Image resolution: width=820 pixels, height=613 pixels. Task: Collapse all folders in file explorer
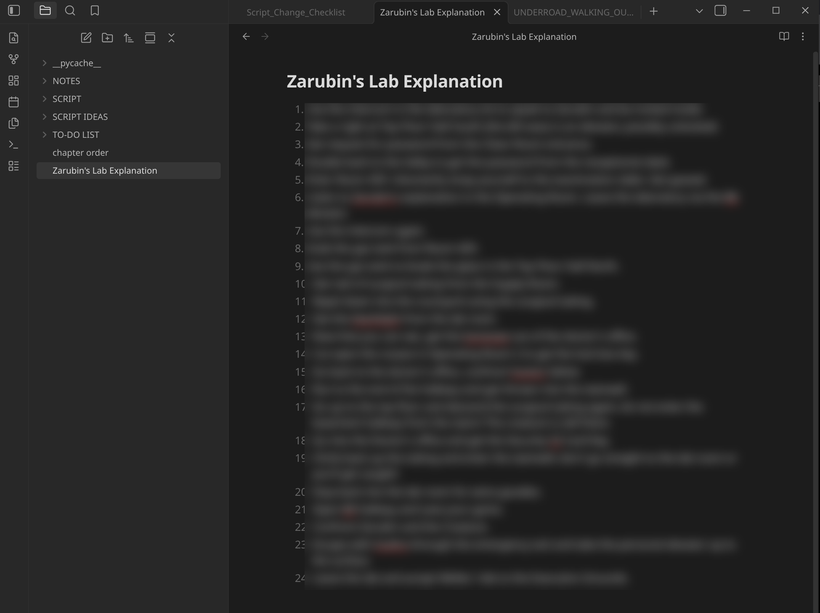(x=172, y=38)
